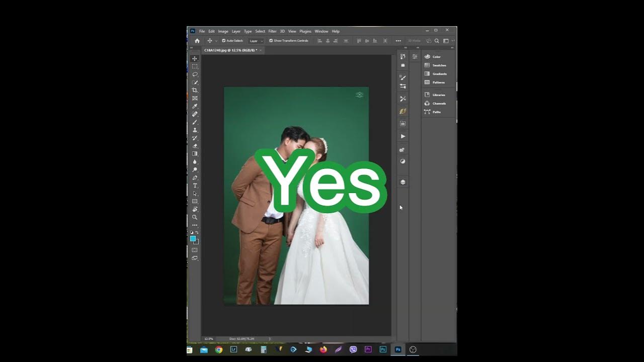Open the Filter menu
Viewport: 644px width, 362px height.
273,31
